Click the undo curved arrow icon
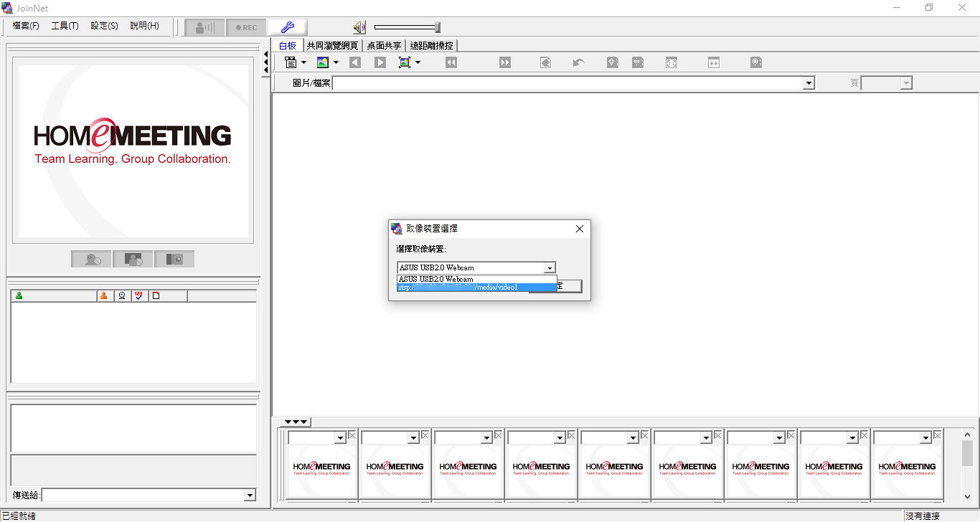This screenshot has height=522, width=980. pyautogui.click(x=578, y=62)
